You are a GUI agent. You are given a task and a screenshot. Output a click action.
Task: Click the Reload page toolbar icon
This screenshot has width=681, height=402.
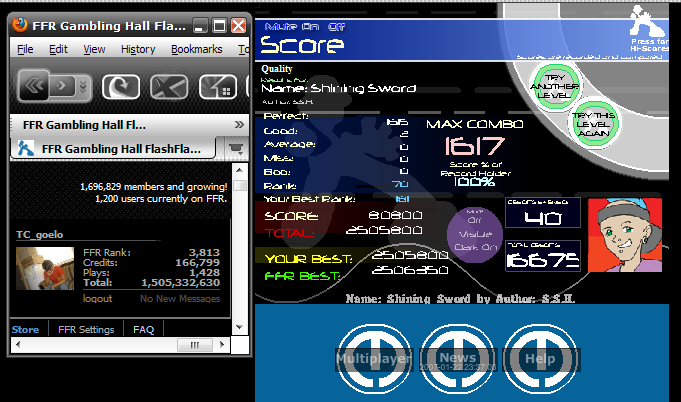121,86
